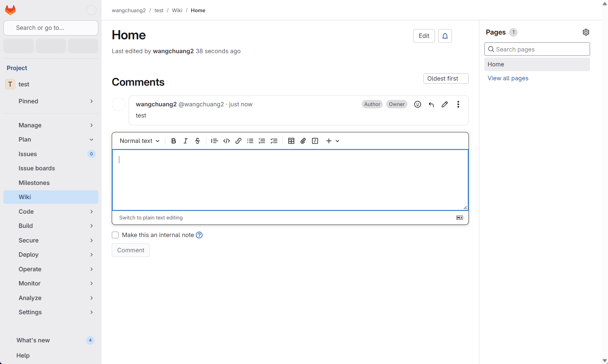Open wiki pages settings gear
The width and height of the screenshot is (608, 364).
(586, 32)
